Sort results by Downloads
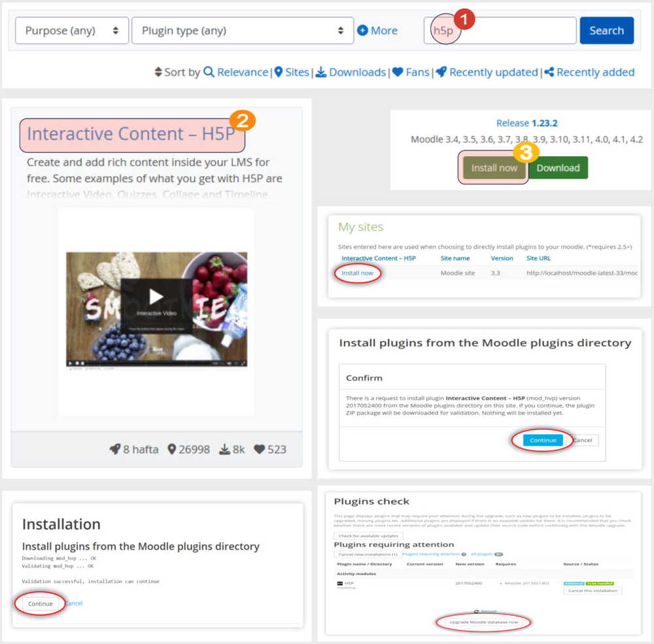This screenshot has width=654, height=644. (358, 72)
